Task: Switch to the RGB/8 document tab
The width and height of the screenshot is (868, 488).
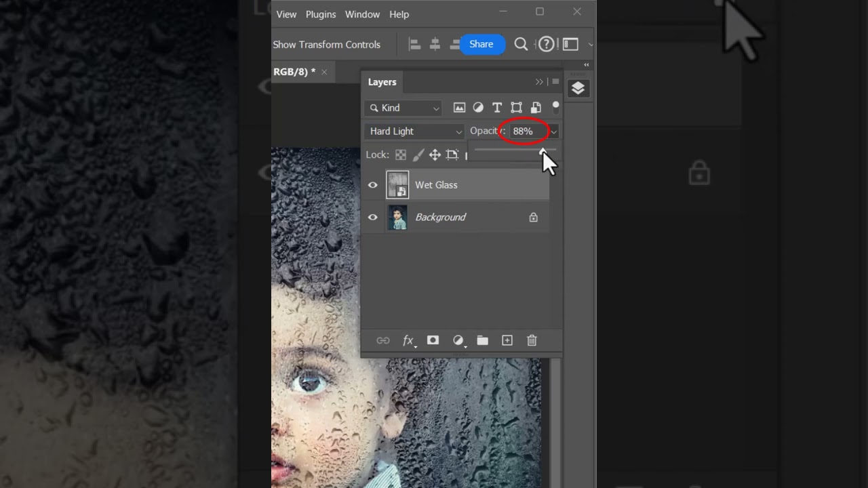Action: (294, 72)
